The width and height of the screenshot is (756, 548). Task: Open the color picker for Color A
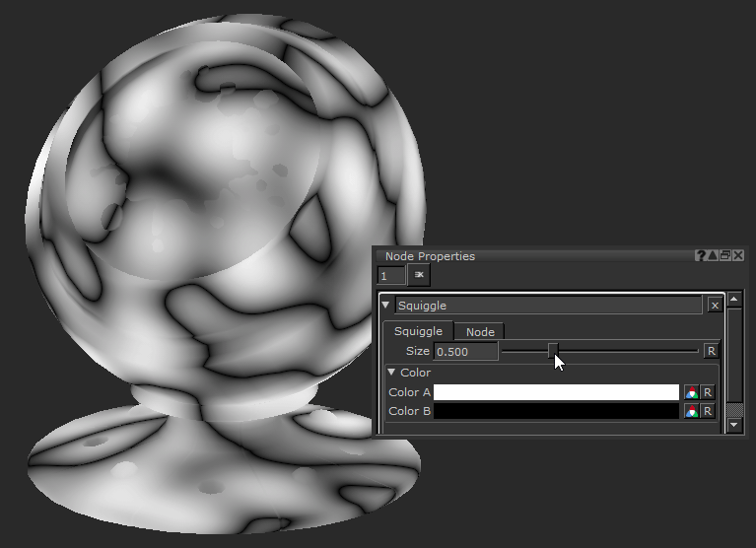692,392
